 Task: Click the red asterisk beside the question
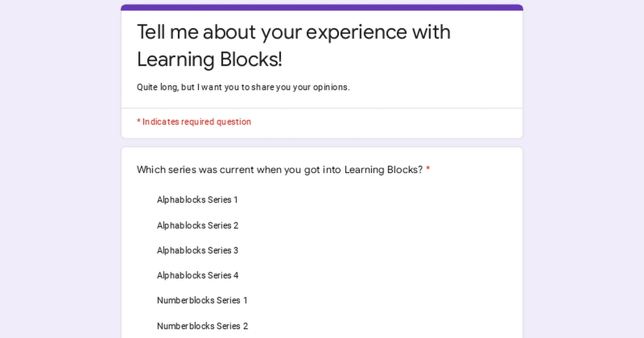pos(427,169)
